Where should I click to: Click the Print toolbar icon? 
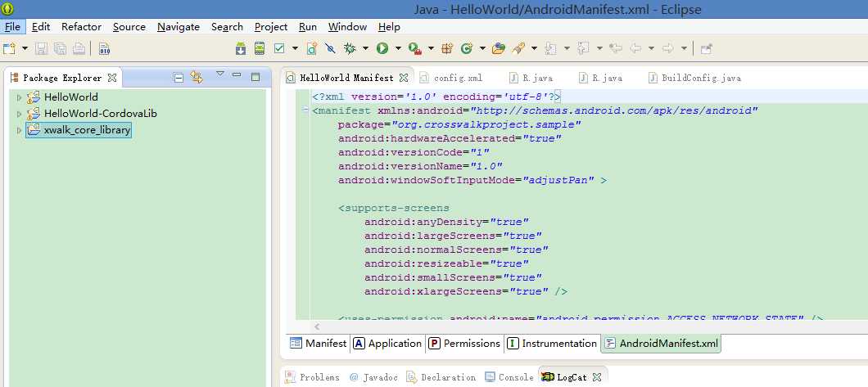point(79,48)
